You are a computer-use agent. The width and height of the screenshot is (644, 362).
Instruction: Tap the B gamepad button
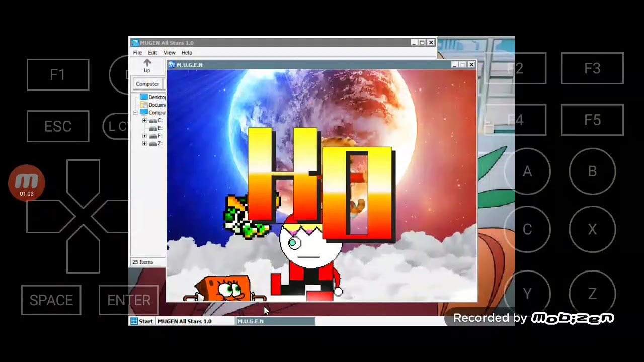[x=592, y=172]
